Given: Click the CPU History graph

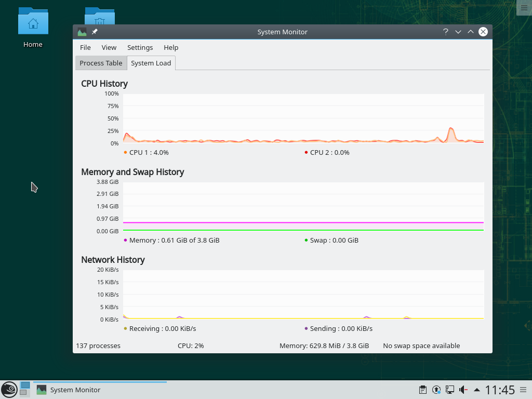Looking at the screenshot, I should point(303,118).
